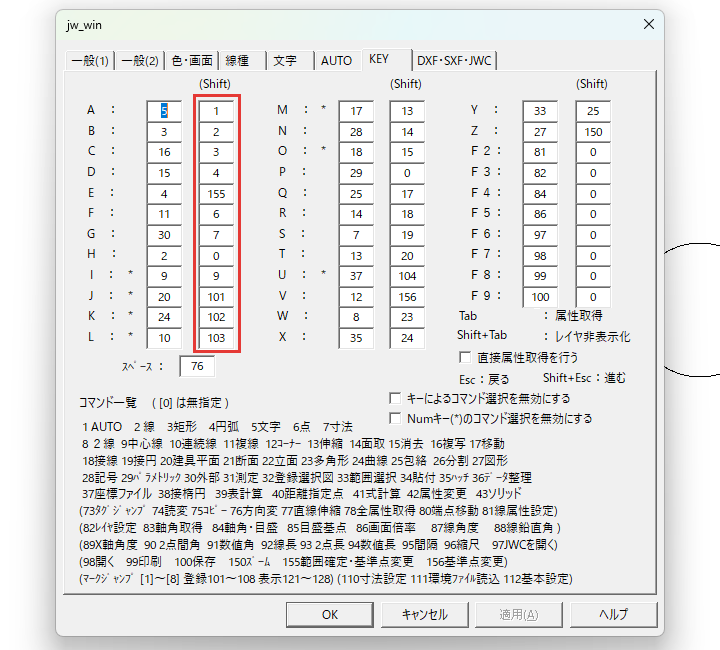Click the スペース key field showing 76
The width and height of the screenshot is (720, 650).
[x=197, y=366]
